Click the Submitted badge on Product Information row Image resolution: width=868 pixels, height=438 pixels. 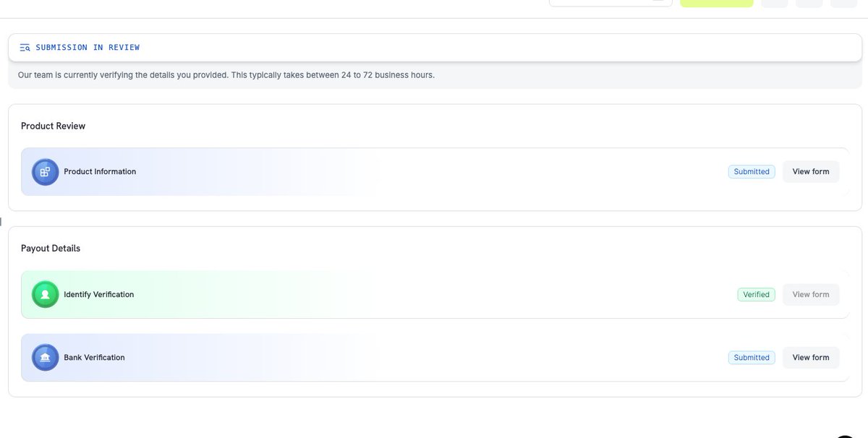tap(752, 172)
